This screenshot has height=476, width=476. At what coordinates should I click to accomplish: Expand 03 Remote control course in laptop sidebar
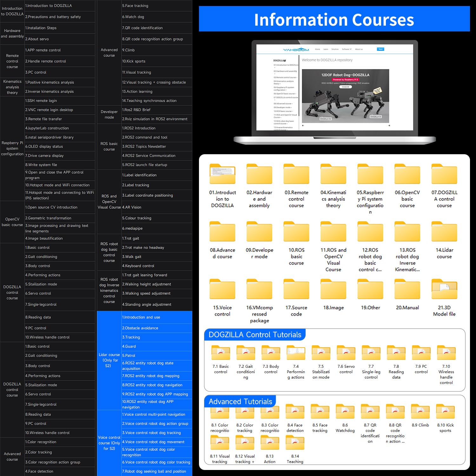coord(285,77)
